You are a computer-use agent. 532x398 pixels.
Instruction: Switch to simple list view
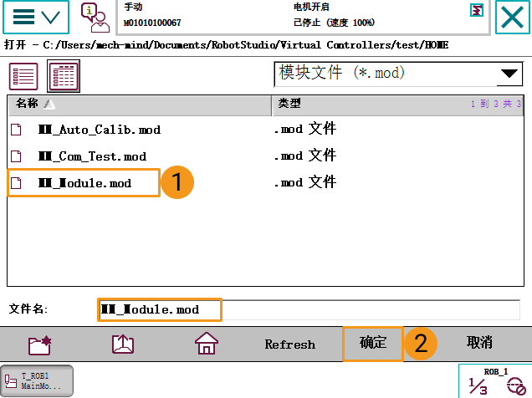(23, 76)
